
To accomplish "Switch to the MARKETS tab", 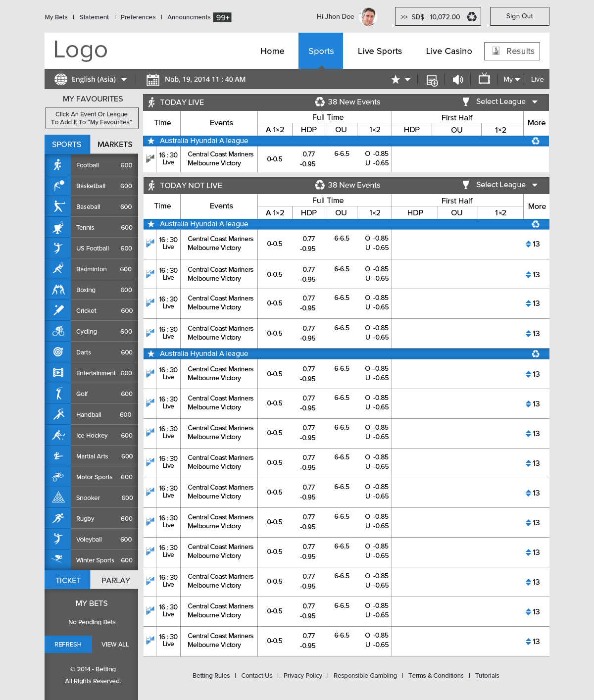I will [115, 145].
